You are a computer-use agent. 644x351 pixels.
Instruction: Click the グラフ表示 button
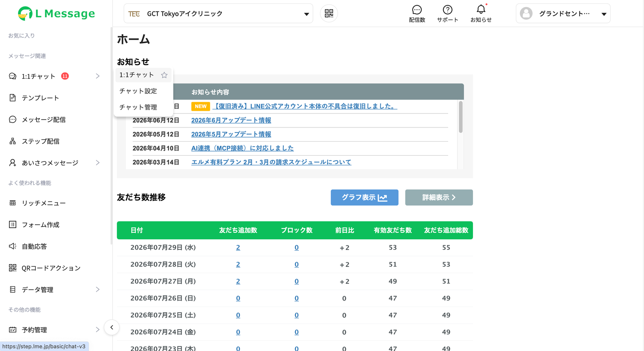[x=364, y=197]
